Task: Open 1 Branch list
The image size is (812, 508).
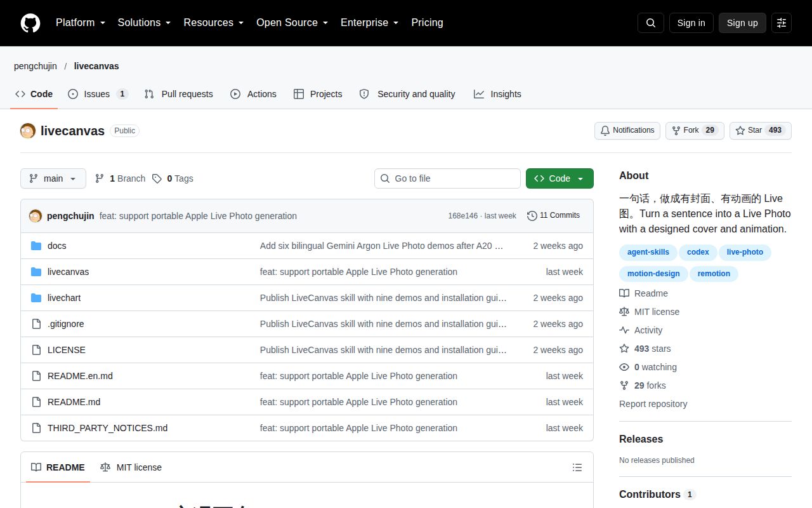Action: [x=120, y=178]
